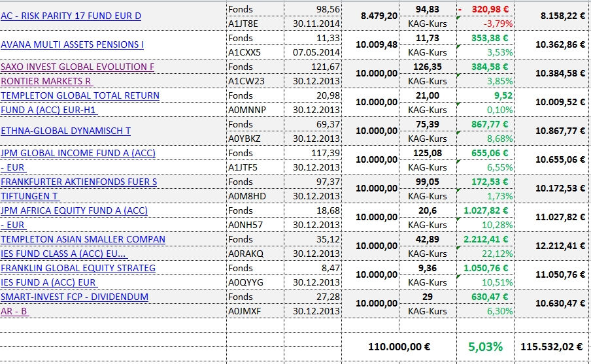Click SAXO INVEST GLOBAL EVOLUTION F link
The image size is (591, 364).
77,67
